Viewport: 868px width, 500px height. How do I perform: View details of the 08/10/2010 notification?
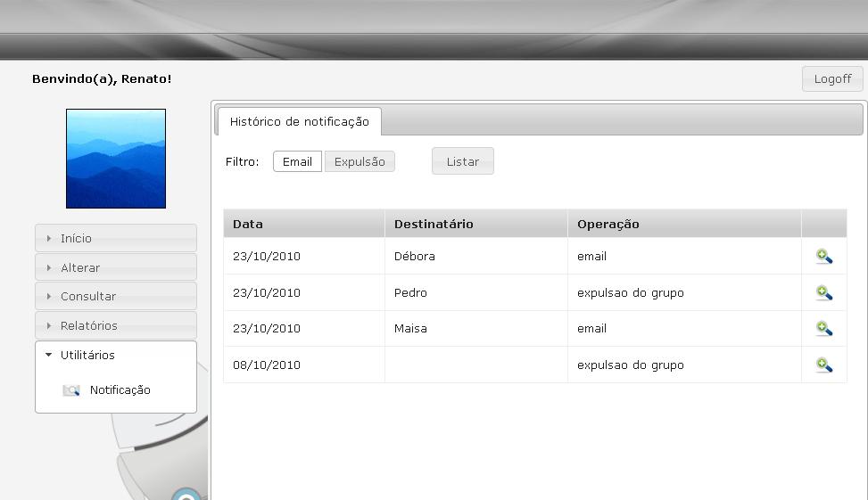[x=824, y=365]
